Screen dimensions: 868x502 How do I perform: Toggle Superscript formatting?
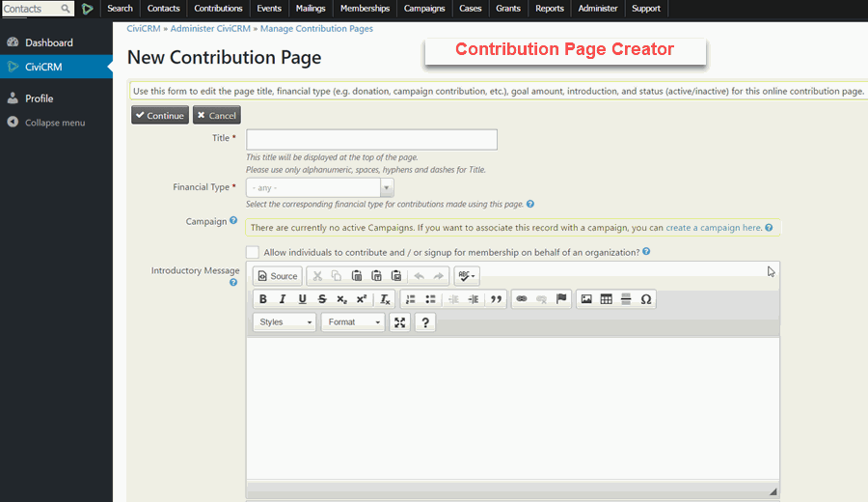pos(362,299)
